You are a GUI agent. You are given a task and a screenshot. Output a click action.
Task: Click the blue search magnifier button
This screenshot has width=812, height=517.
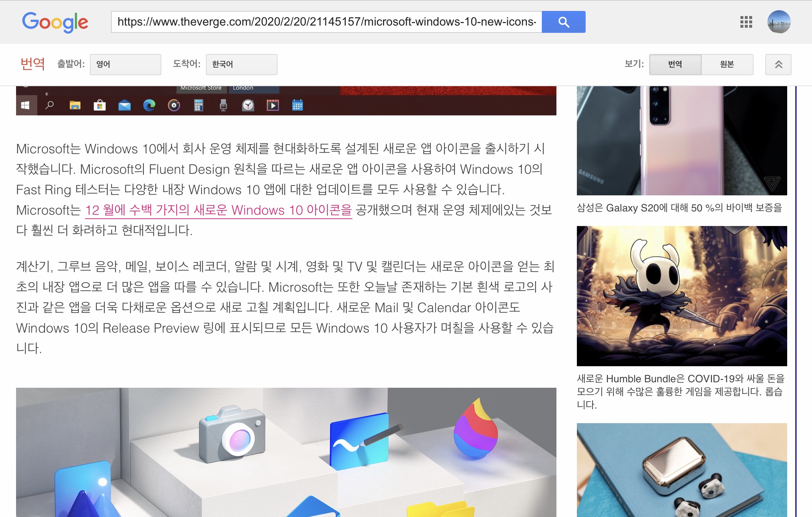[x=564, y=22]
